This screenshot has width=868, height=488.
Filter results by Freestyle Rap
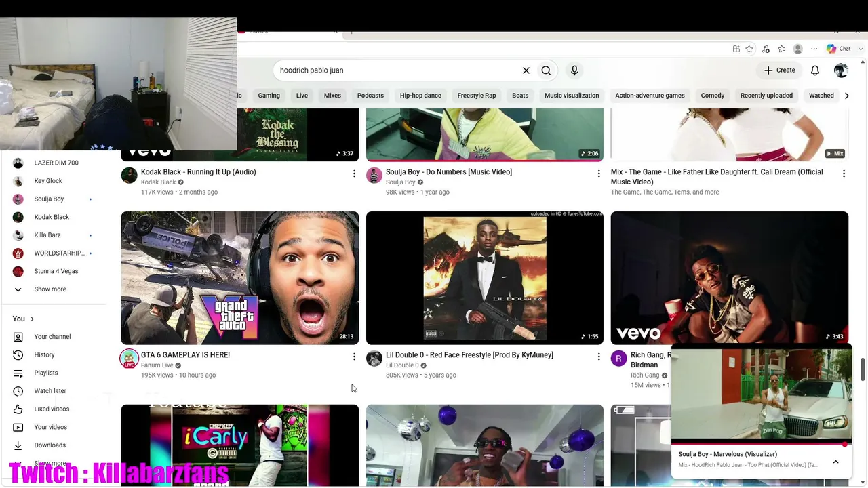pos(477,96)
